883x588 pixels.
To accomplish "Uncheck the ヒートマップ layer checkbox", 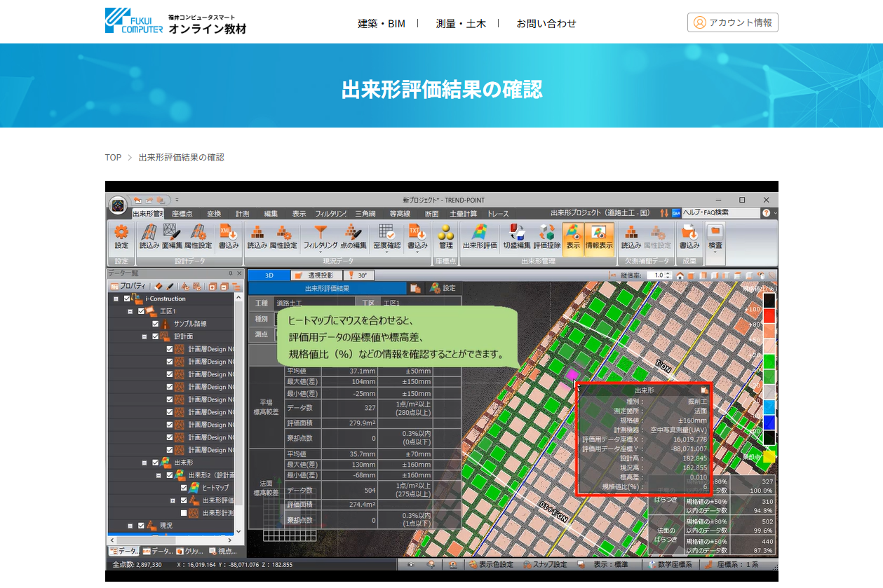I will (x=183, y=488).
